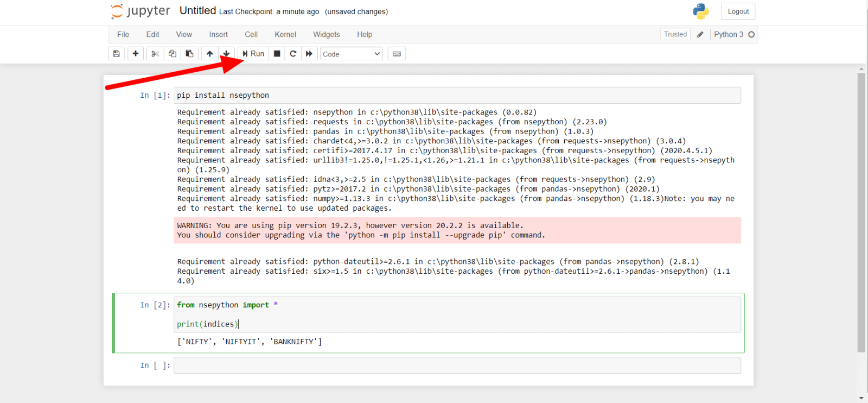Open the Widgets menu
This screenshot has width=868, height=403.
[x=327, y=34]
